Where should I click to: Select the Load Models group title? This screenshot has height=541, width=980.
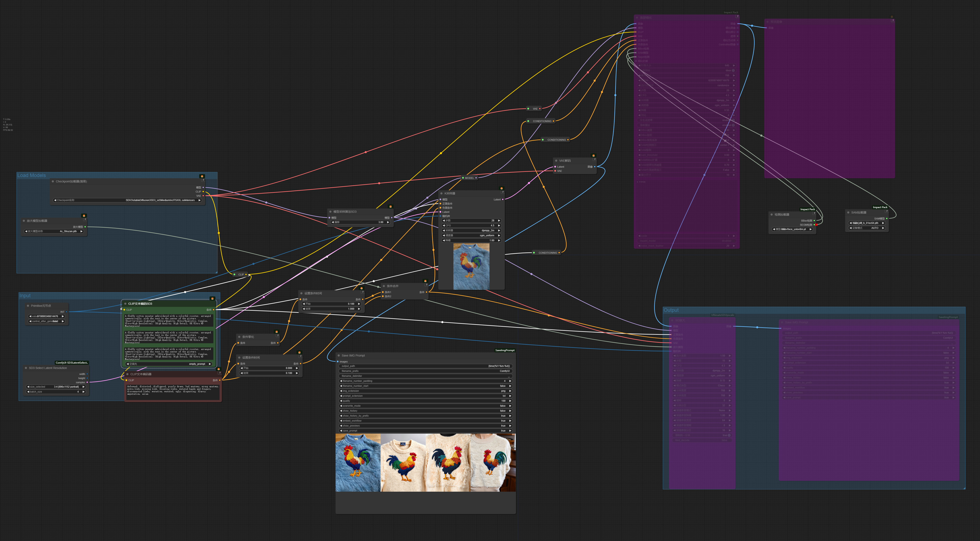point(31,176)
